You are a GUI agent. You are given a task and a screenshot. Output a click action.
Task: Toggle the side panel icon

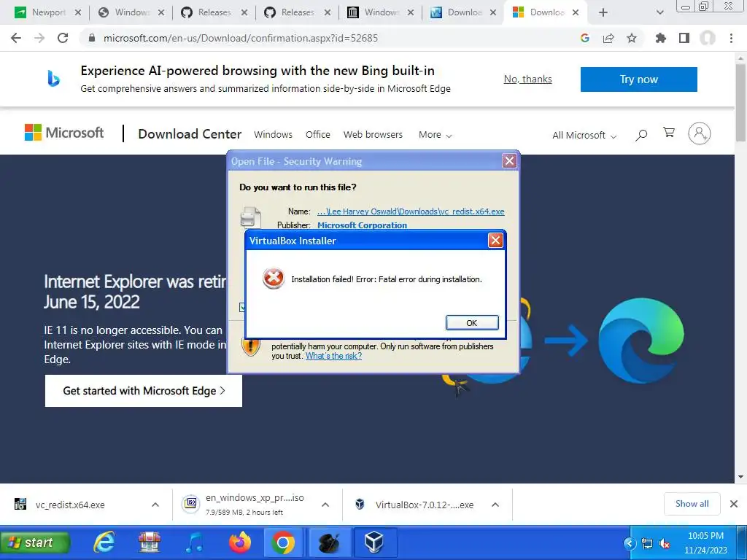[684, 38]
